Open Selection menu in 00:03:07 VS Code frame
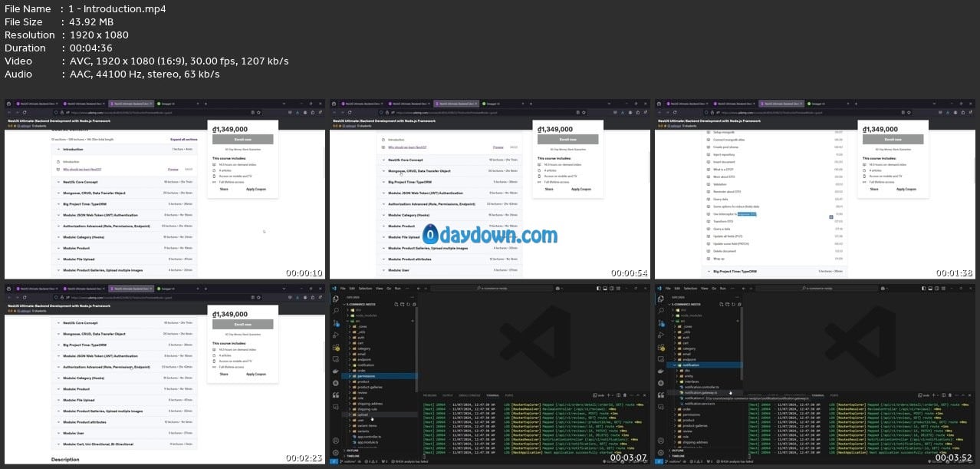Image resolution: width=980 pixels, height=469 pixels. (365, 289)
